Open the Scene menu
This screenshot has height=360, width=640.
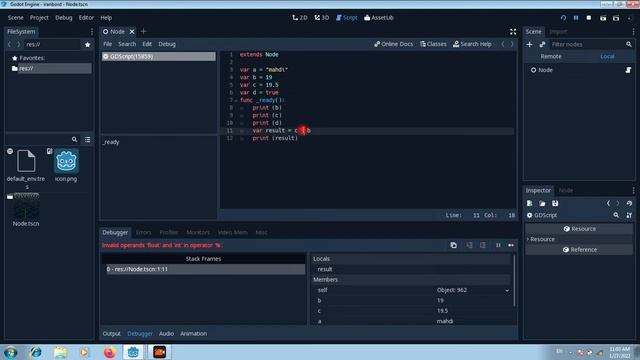(x=16, y=18)
